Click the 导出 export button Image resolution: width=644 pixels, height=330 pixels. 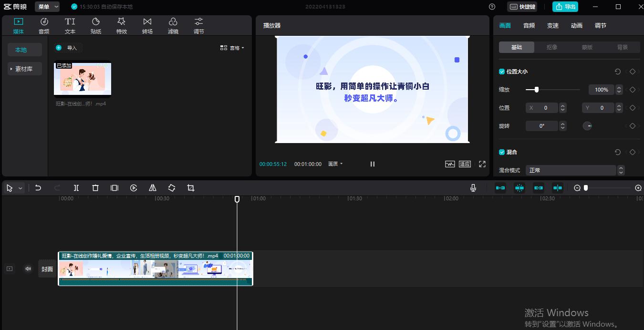tap(565, 7)
